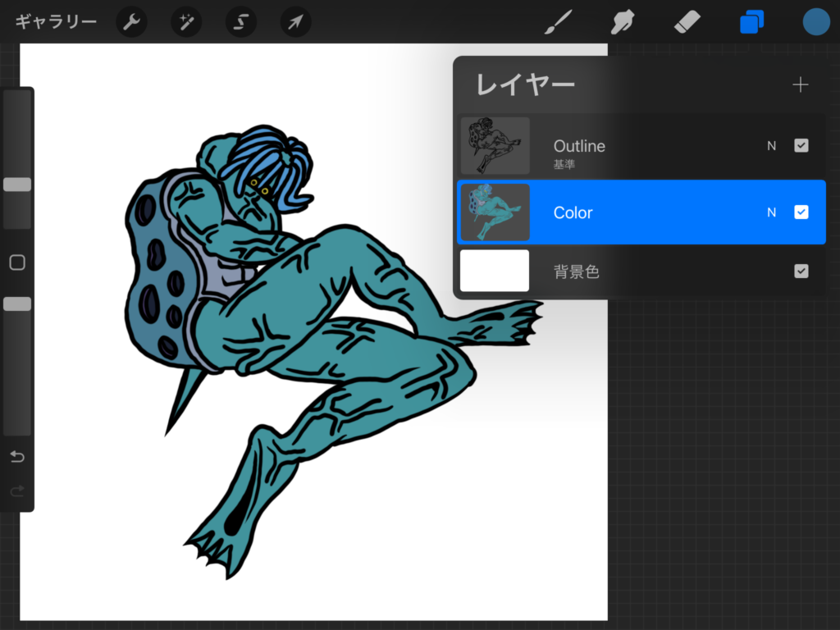Select the 背景色 background layer row
This screenshot has width=840, height=630.
640,272
